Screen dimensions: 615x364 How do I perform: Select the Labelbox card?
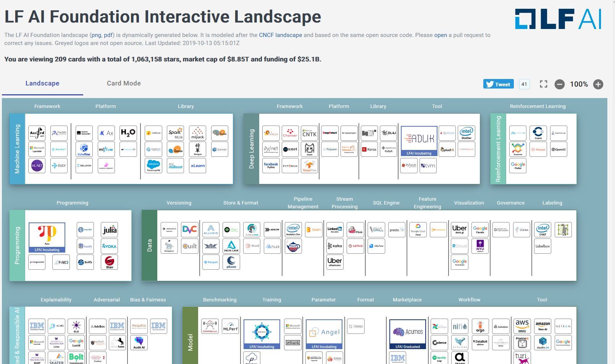(542, 246)
